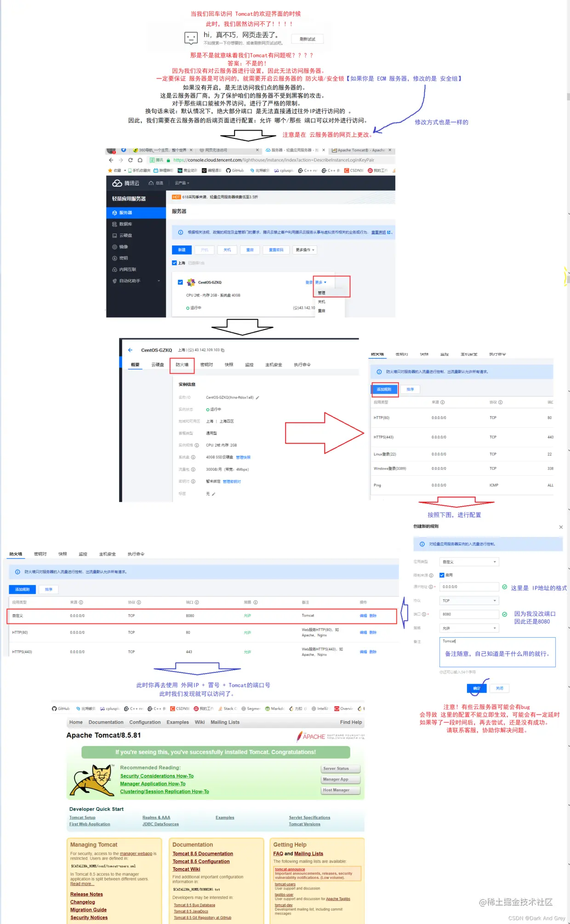Open the 云产品 dropdown in top bar

(x=182, y=183)
